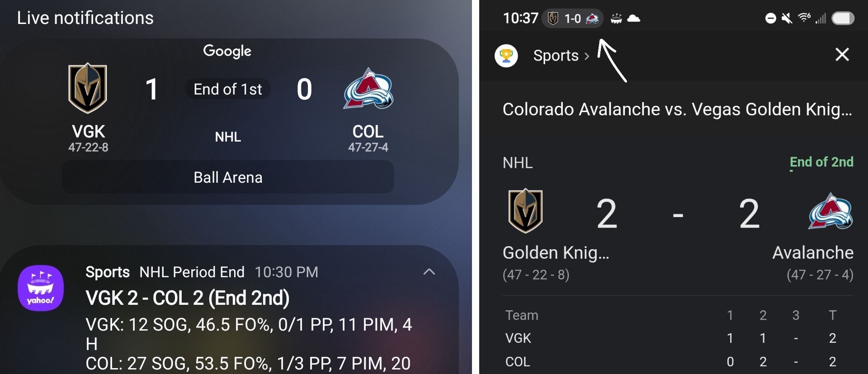
Task: Tap the Ball Arena venue button
Action: 228,177
